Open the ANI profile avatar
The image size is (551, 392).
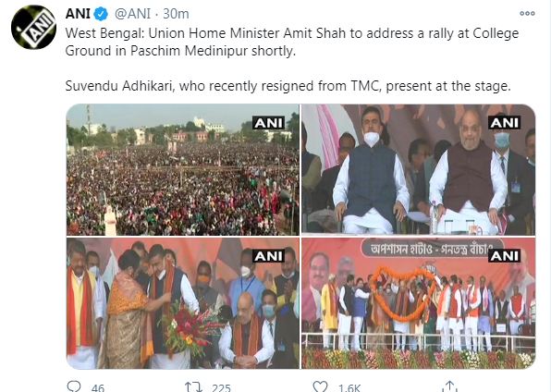[33, 28]
